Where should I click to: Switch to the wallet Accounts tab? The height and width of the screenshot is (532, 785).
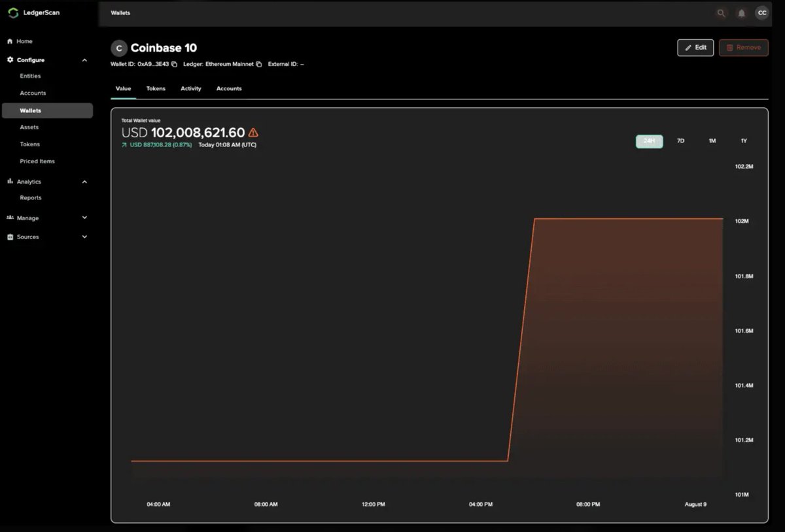pyautogui.click(x=229, y=88)
